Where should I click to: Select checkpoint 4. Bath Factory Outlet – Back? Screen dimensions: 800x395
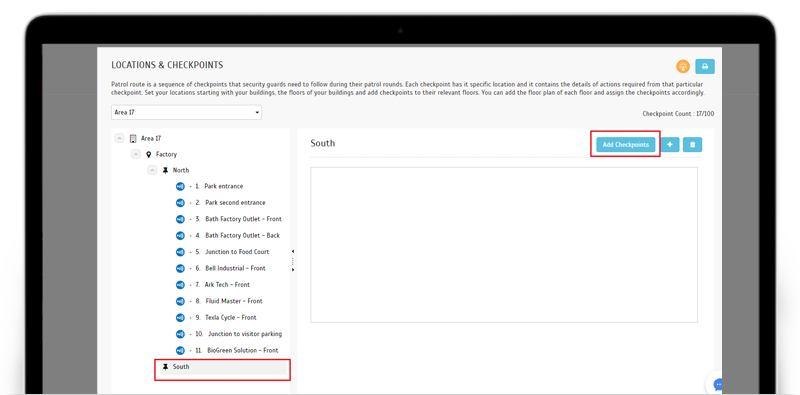pyautogui.click(x=237, y=235)
